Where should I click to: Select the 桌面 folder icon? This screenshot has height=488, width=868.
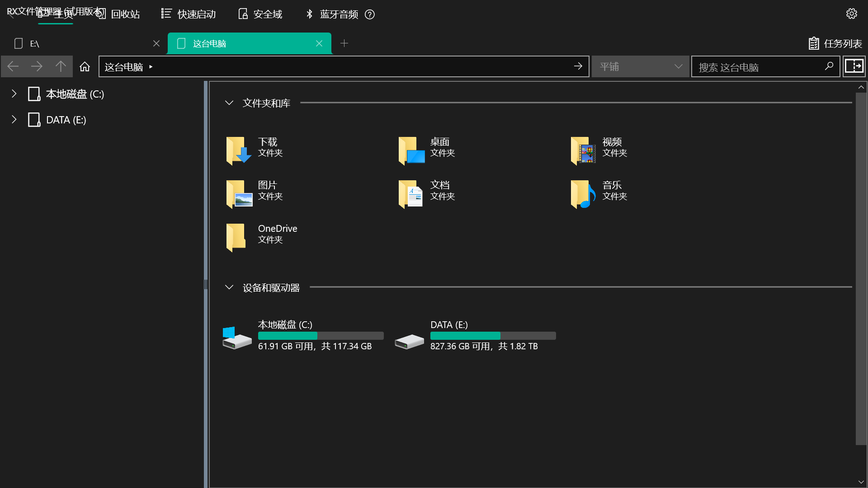(x=411, y=150)
